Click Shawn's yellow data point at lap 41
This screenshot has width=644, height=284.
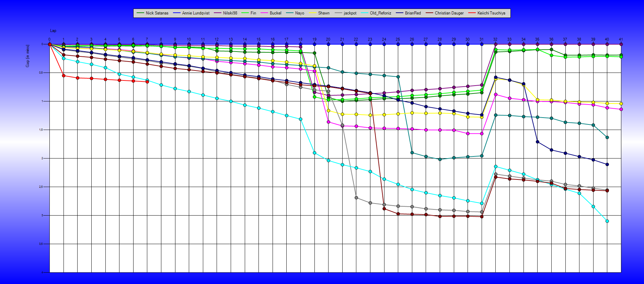point(621,103)
